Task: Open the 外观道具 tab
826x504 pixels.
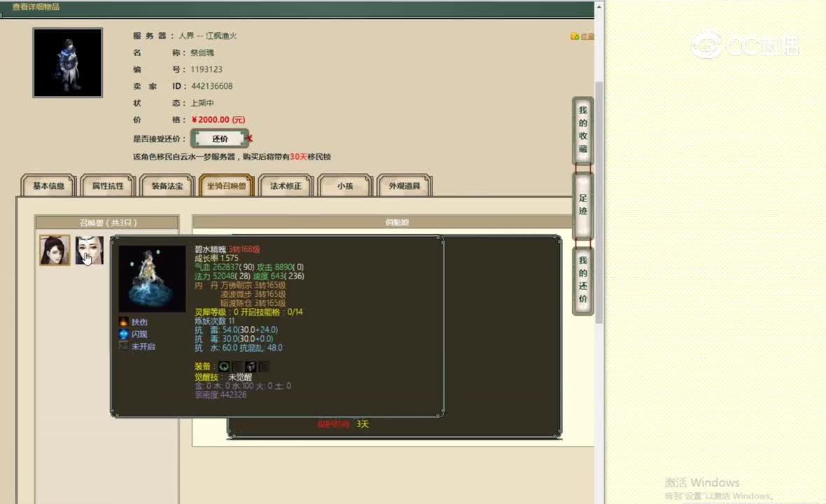Action: pyautogui.click(x=405, y=186)
